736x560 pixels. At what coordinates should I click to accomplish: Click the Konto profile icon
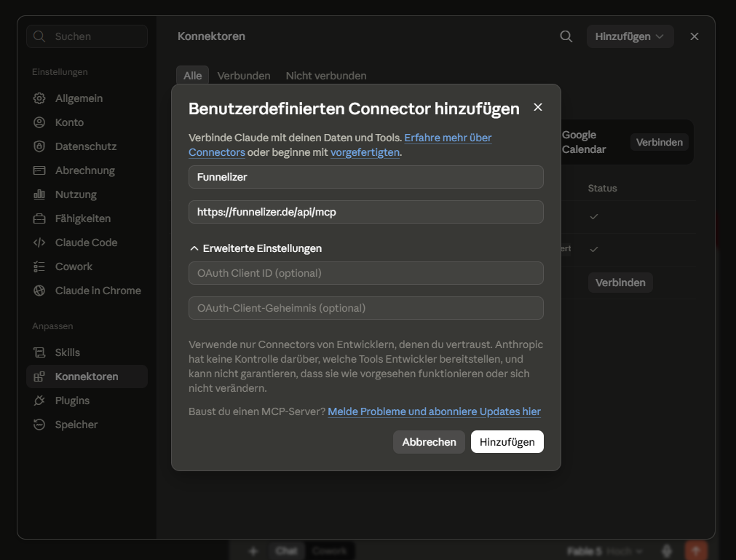[x=39, y=122]
